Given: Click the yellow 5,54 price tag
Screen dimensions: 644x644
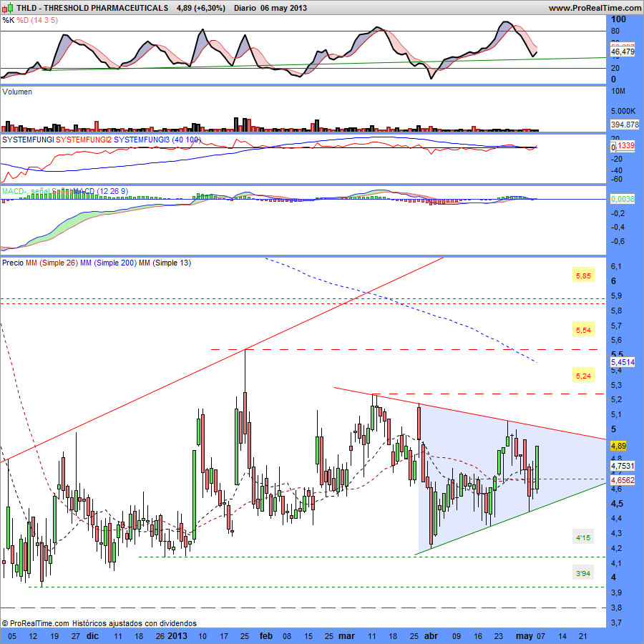Looking at the screenshot, I should [583, 330].
